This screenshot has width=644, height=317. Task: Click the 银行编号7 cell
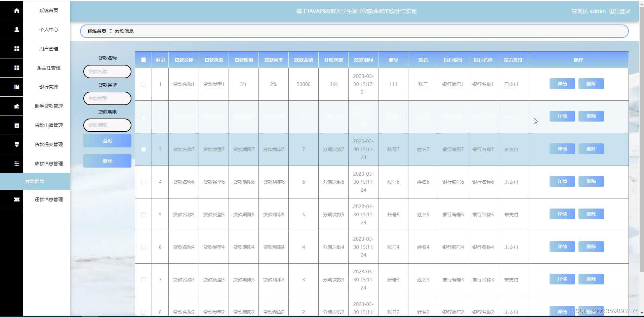tap(453, 149)
